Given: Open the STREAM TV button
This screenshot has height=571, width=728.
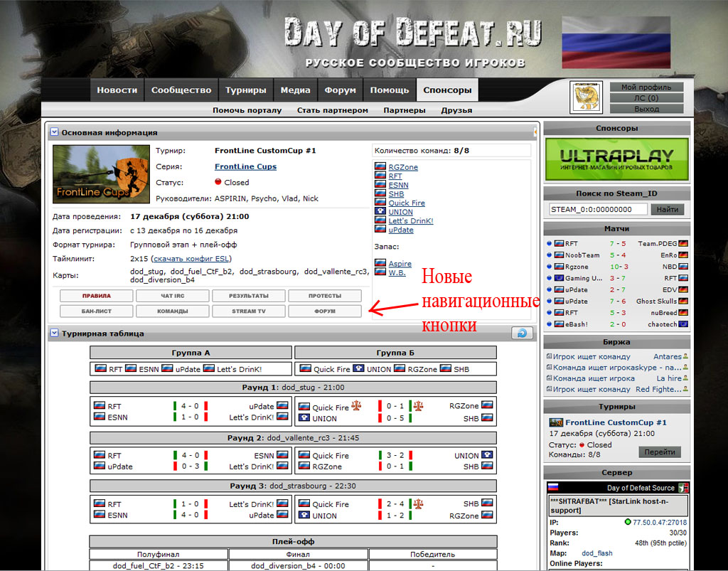Looking at the screenshot, I should click(249, 311).
